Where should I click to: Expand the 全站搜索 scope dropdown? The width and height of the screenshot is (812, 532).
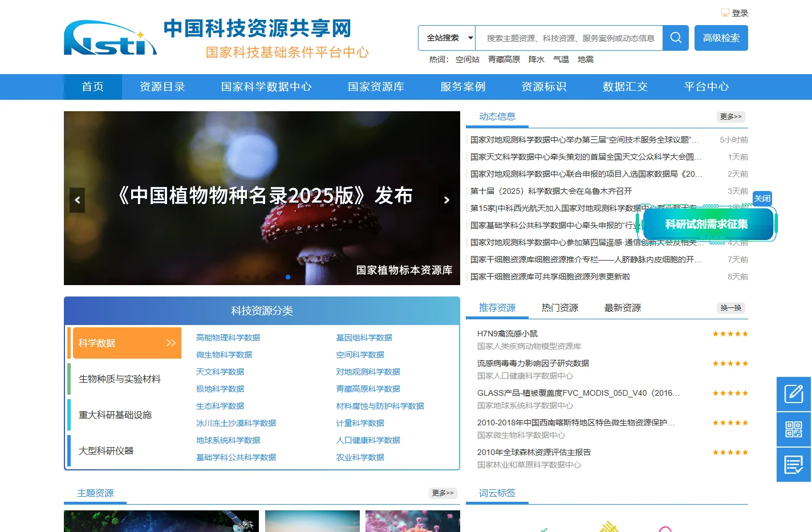pyautogui.click(x=446, y=38)
